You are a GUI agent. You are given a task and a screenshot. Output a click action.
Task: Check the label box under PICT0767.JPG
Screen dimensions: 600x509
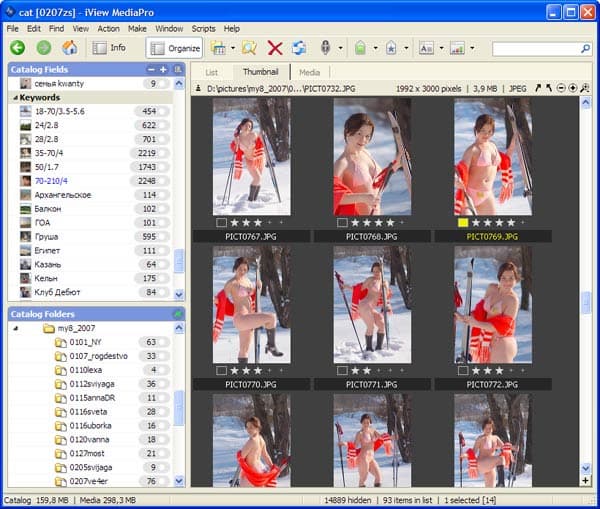tap(221, 223)
